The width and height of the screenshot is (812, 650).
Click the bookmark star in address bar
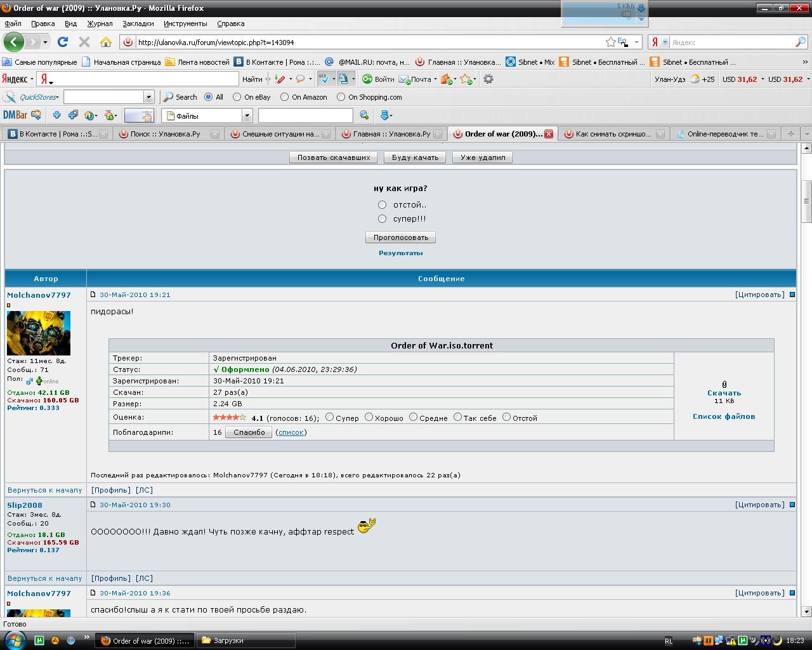pos(610,42)
